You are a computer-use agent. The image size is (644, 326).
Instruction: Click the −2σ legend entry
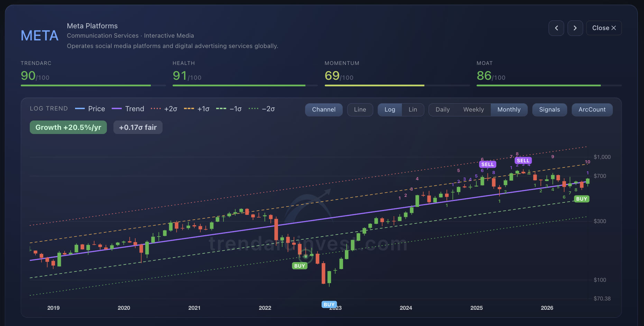coord(262,109)
